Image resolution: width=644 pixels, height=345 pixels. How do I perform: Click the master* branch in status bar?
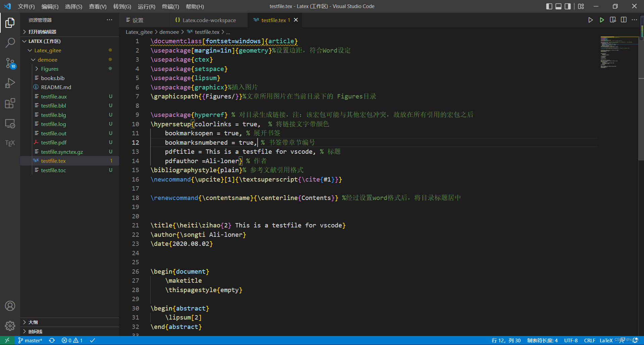[x=30, y=340]
